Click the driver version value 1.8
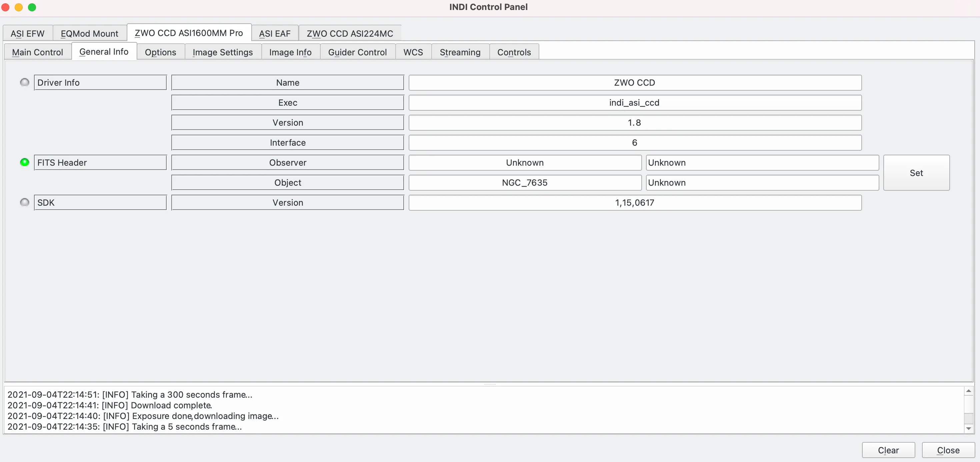Image resolution: width=980 pixels, height=462 pixels. (x=635, y=123)
